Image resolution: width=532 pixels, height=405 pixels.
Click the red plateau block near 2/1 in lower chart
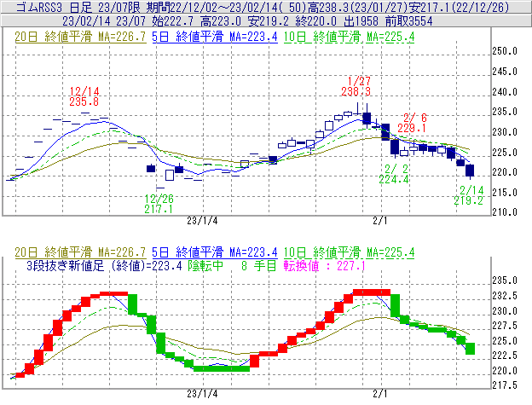click(372, 292)
